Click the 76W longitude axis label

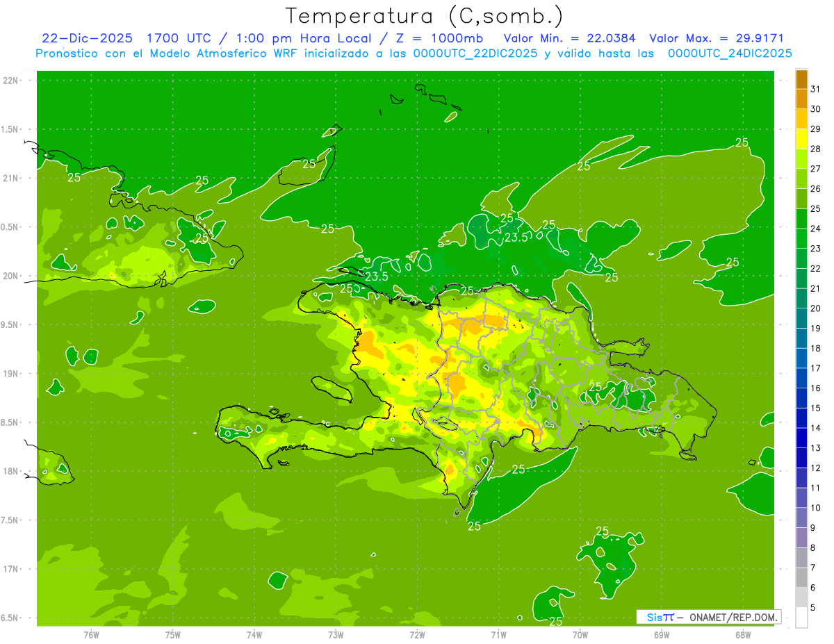click(91, 635)
